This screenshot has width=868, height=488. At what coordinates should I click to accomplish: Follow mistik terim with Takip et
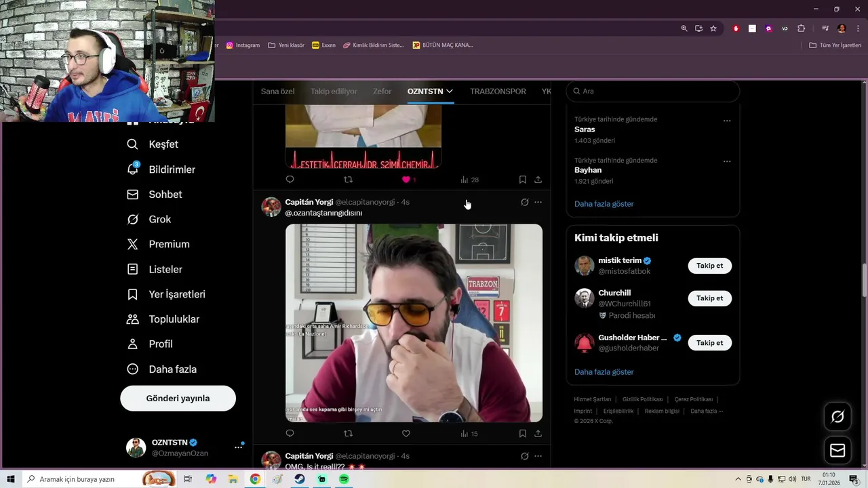(x=709, y=266)
